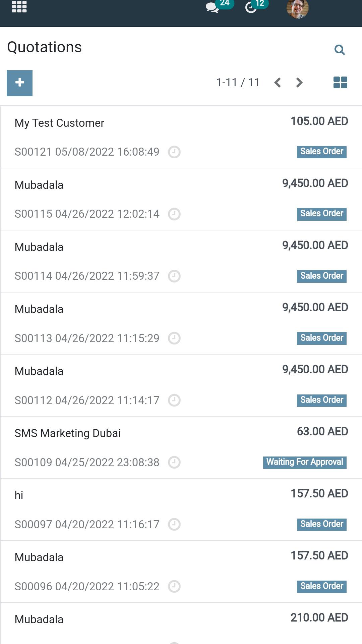Click the Waiting For Approval status badge
362x644 pixels.
305,462
